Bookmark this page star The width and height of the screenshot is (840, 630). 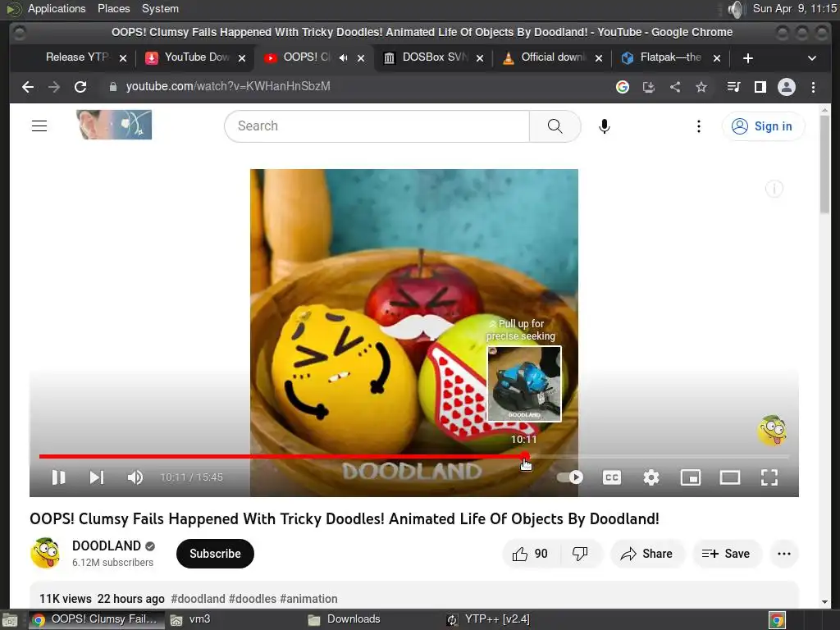(701, 87)
